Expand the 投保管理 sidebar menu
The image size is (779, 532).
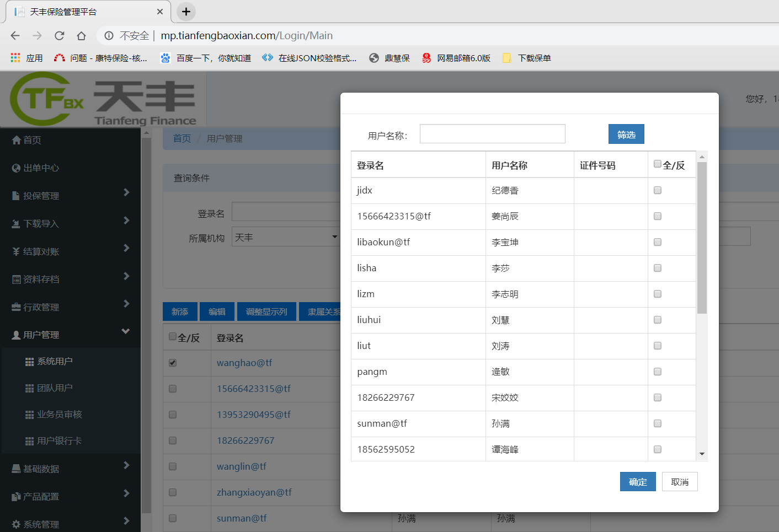click(70, 196)
